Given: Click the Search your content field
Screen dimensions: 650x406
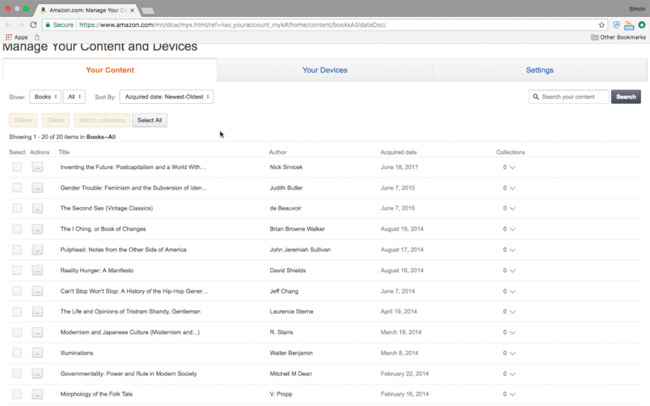Looking at the screenshot, I should click(x=572, y=97).
